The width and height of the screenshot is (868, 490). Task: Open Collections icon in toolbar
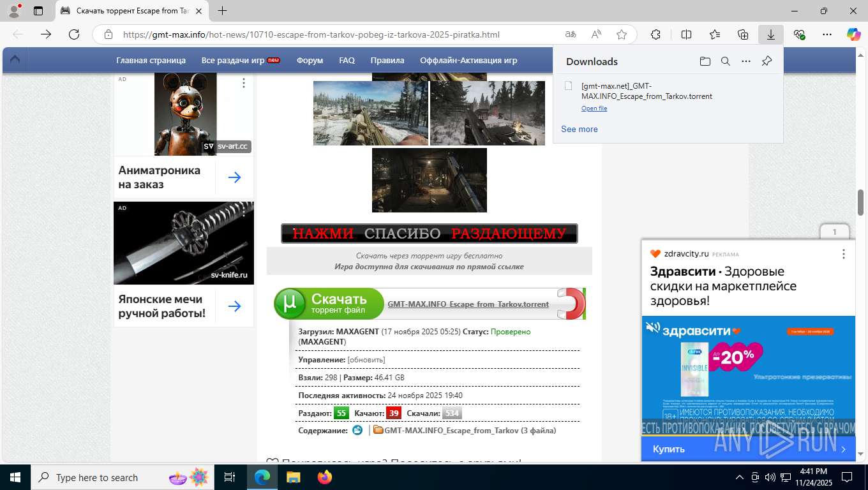pyautogui.click(x=743, y=34)
